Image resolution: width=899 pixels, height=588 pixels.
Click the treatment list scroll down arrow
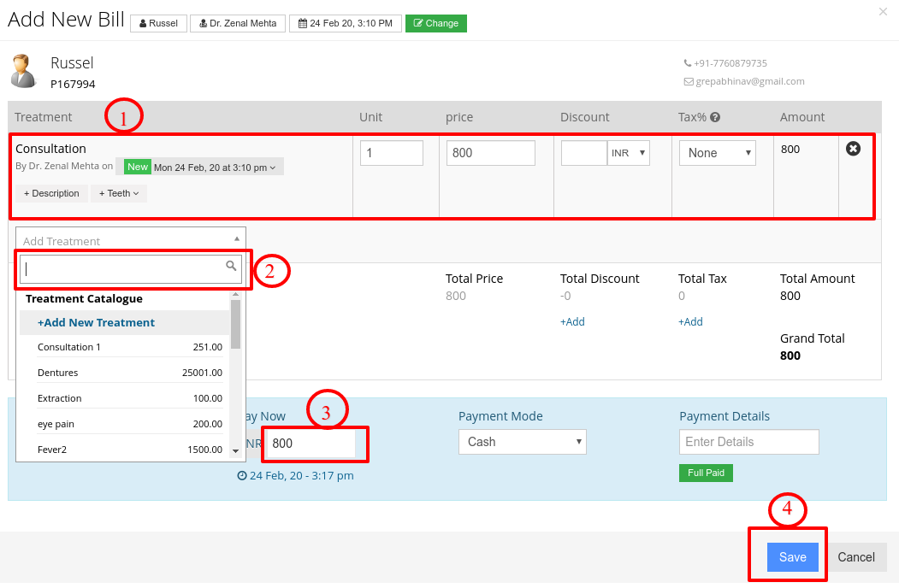(235, 451)
